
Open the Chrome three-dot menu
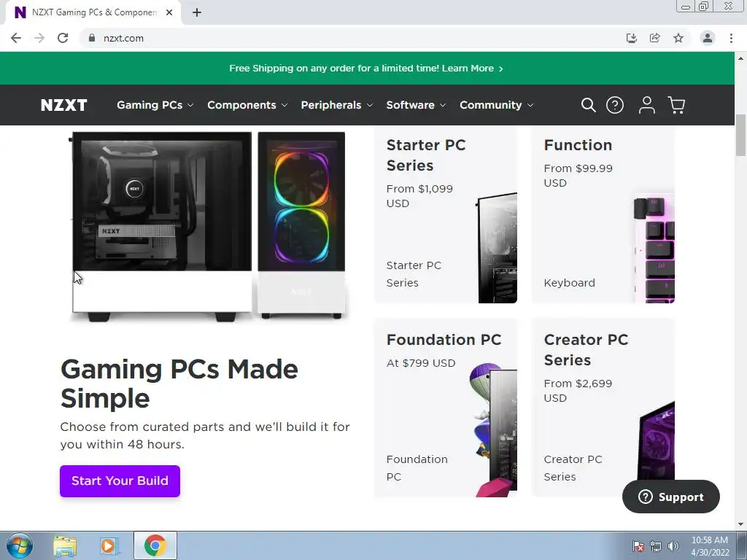coord(731,38)
